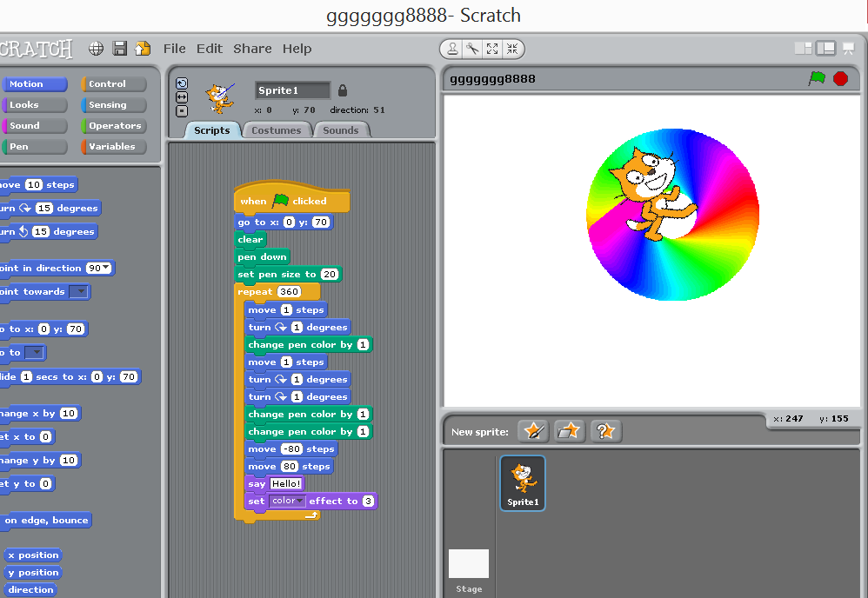Set rotation style to can rotate

tap(182, 83)
